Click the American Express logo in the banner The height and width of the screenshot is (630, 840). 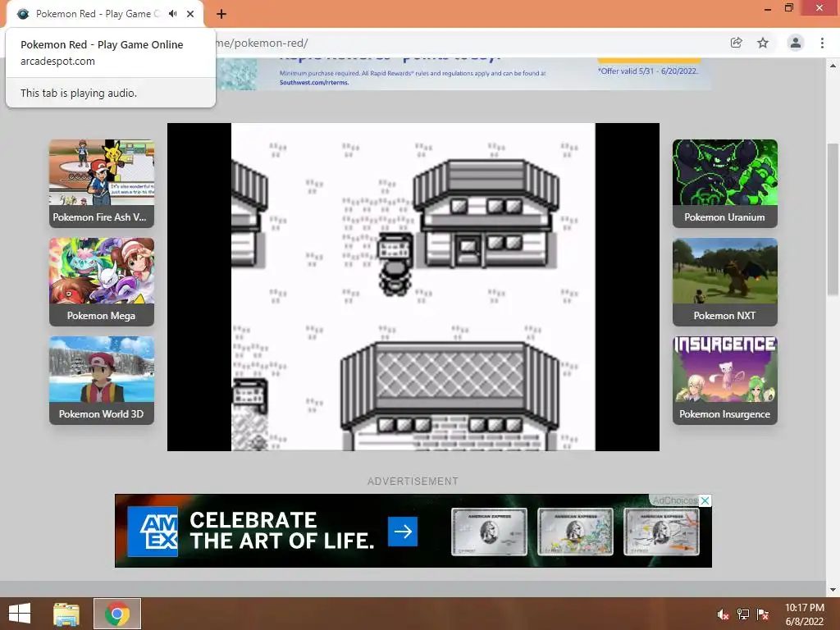click(153, 532)
